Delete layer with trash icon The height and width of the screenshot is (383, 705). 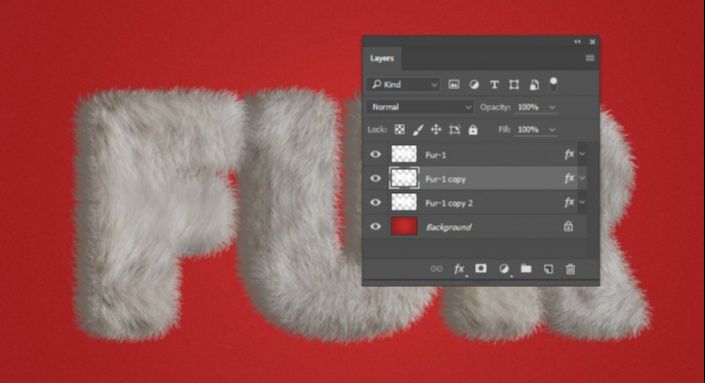click(570, 269)
